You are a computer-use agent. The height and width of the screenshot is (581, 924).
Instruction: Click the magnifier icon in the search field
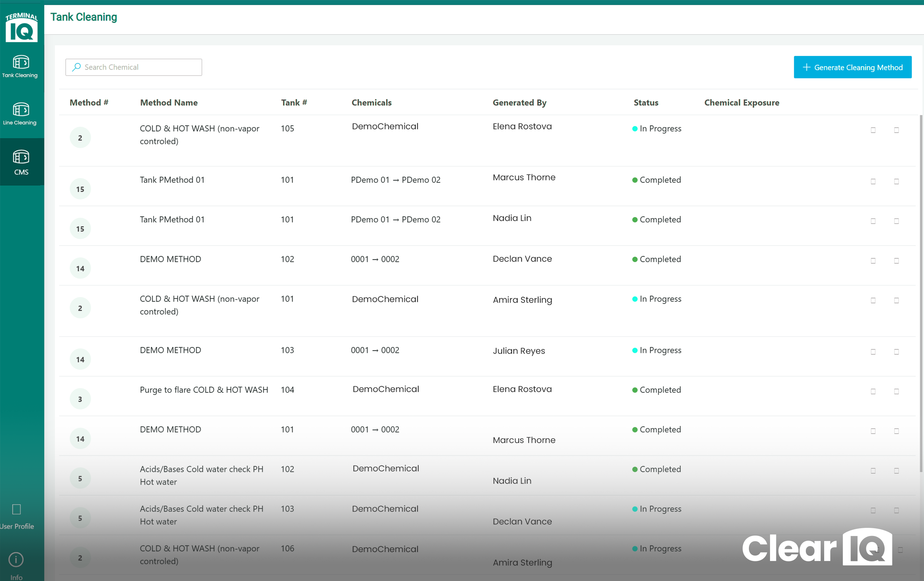coord(76,67)
